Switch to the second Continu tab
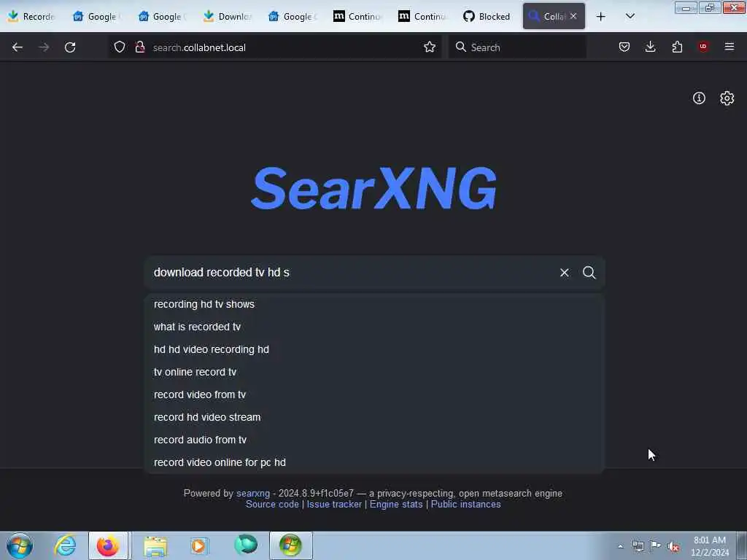 pos(422,17)
